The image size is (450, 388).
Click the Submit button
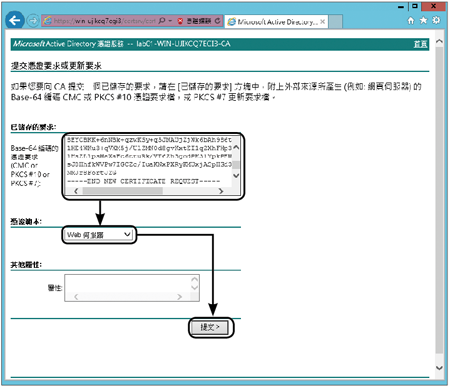[210, 327]
